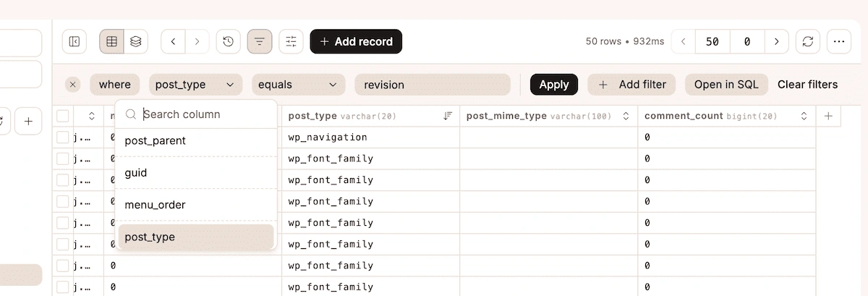
Task: Open query history clock icon
Action: coord(229,42)
